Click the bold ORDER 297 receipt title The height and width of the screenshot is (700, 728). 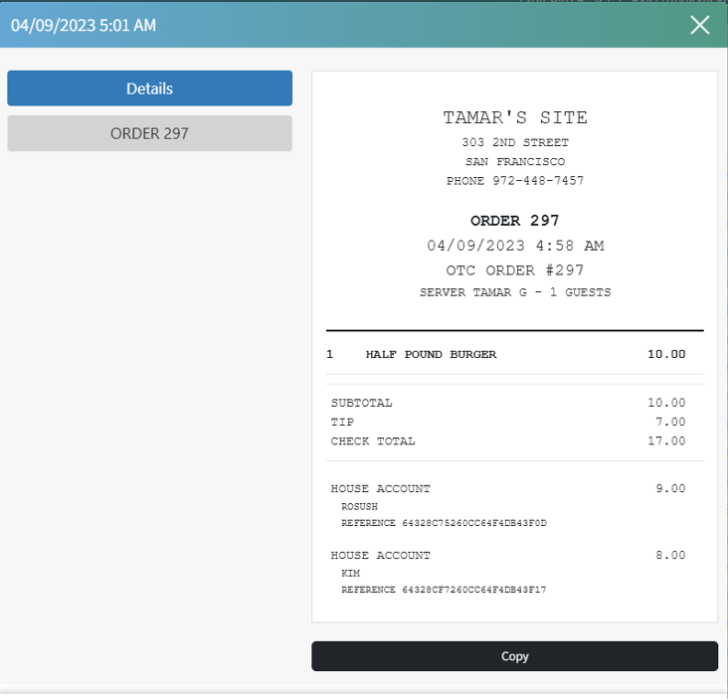515,221
